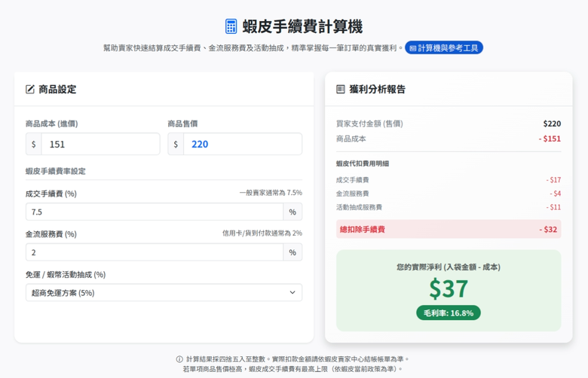Viewport: 588px width, 378px height.
Task: Open the 計算機與參考工具 blue badge
Action: tap(444, 48)
